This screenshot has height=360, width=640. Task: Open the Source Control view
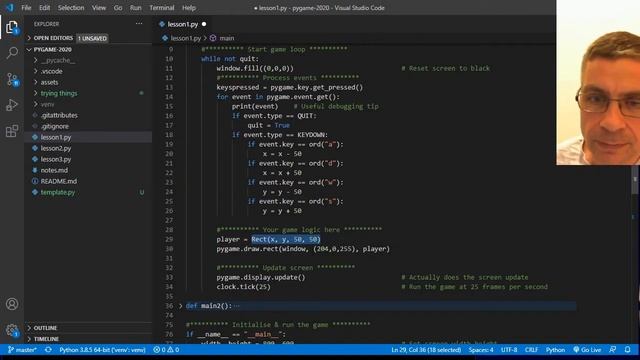click(12, 79)
